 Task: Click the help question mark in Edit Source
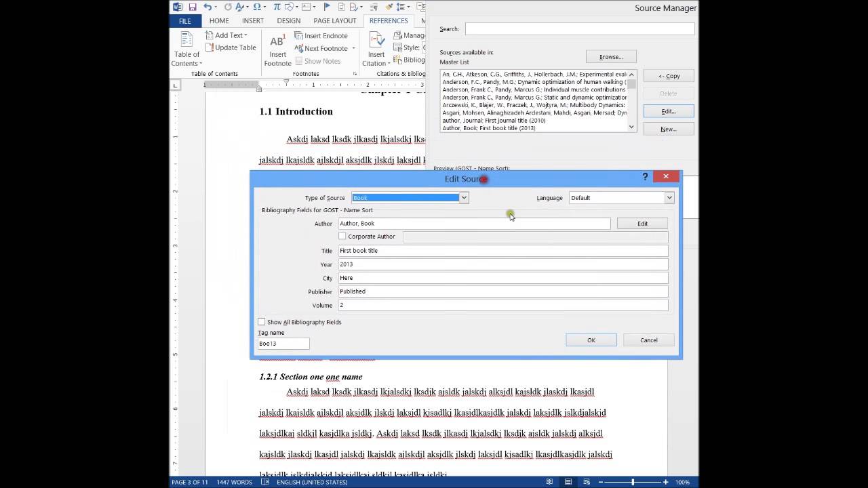(x=645, y=176)
